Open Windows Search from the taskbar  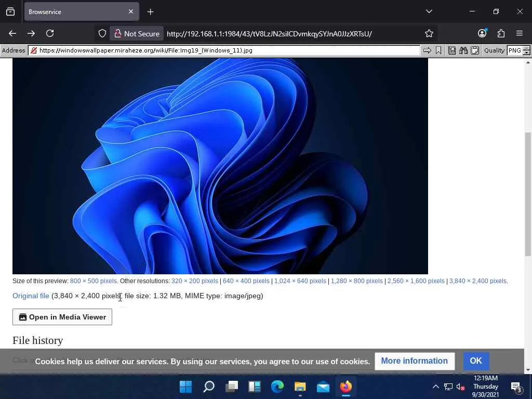click(x=209, y=387)
